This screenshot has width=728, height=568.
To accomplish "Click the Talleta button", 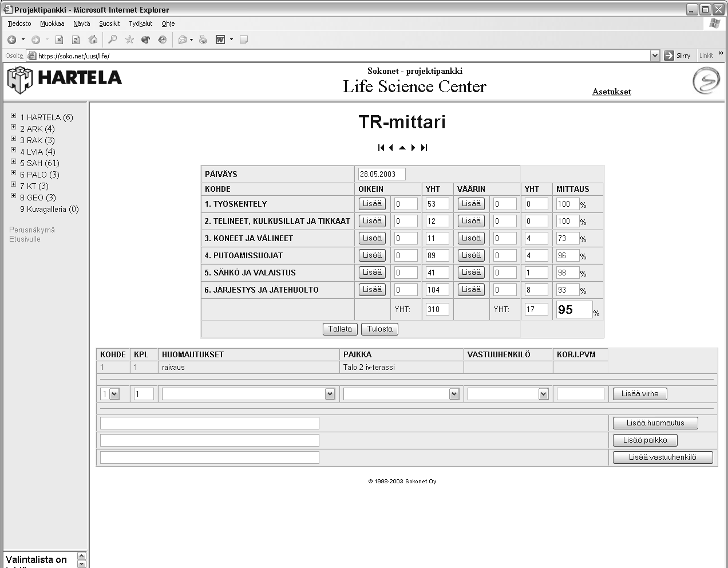I will (340, 329).
